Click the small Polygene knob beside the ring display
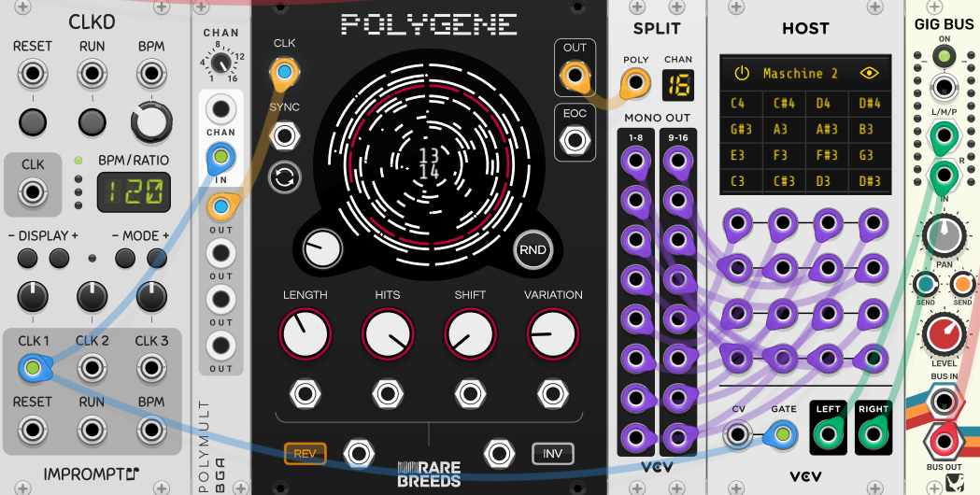 tap(322, 248)
